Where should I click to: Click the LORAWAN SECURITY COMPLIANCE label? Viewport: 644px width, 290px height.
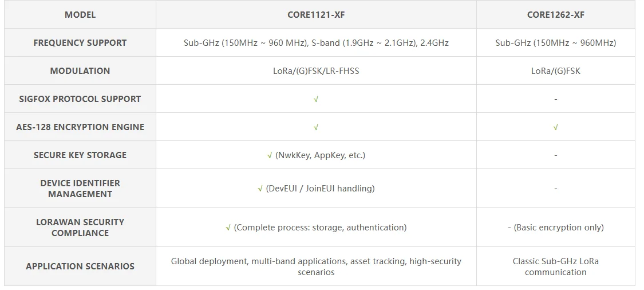pos(80,228)
